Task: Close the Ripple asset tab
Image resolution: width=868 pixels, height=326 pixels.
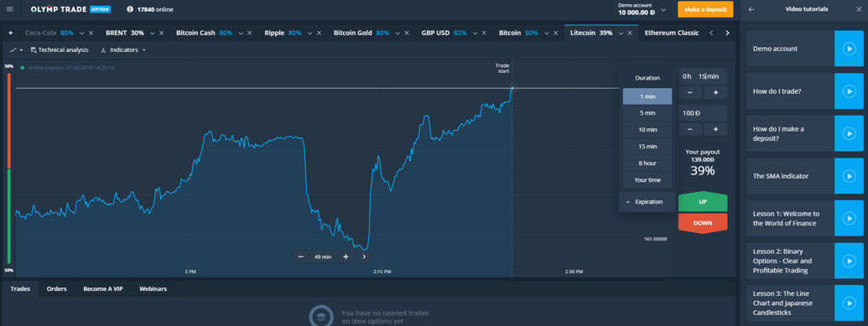Action: (319, 34)
